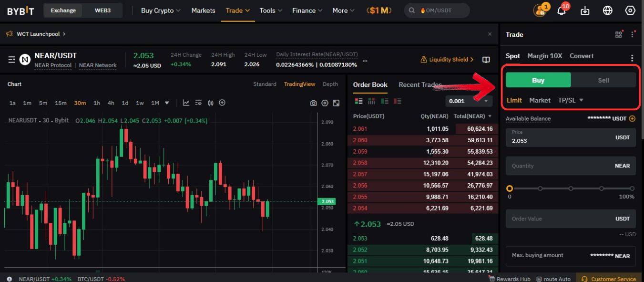Screen dimensions: 644x282
Task: Open the three-dot menu beside Convert
Action: pyautogui.click(x=632, y=58)
